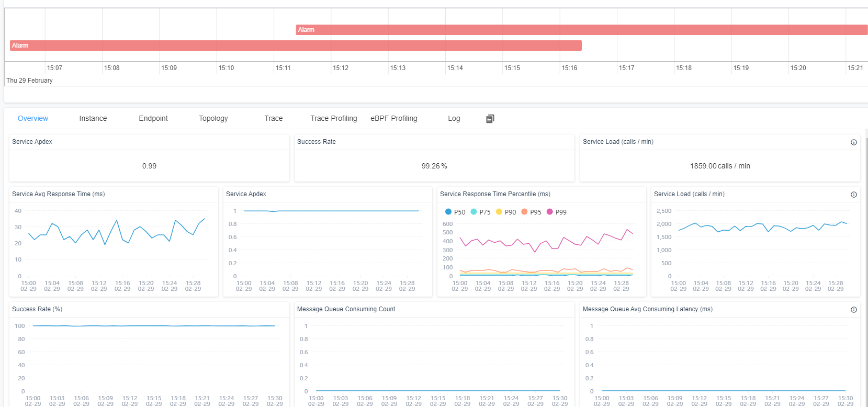Toggle the P90 legend series
The width and height of the screenshot is (868, 407).
(506, 212)
